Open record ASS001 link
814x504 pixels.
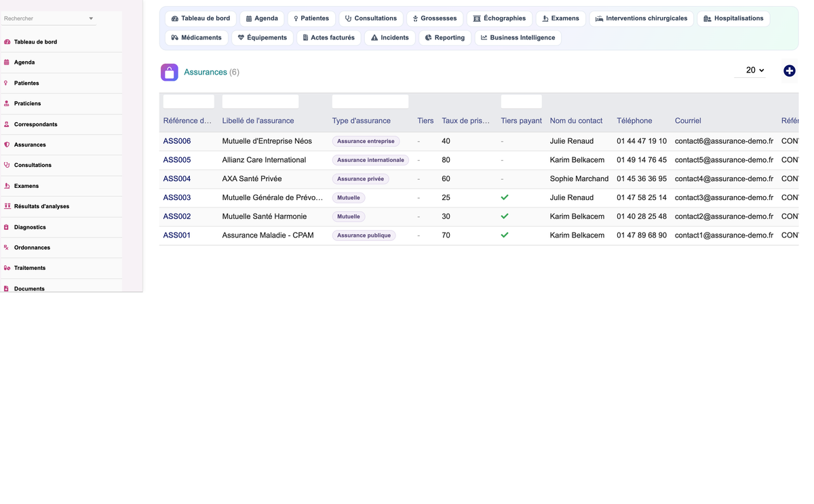click(177, 235)
